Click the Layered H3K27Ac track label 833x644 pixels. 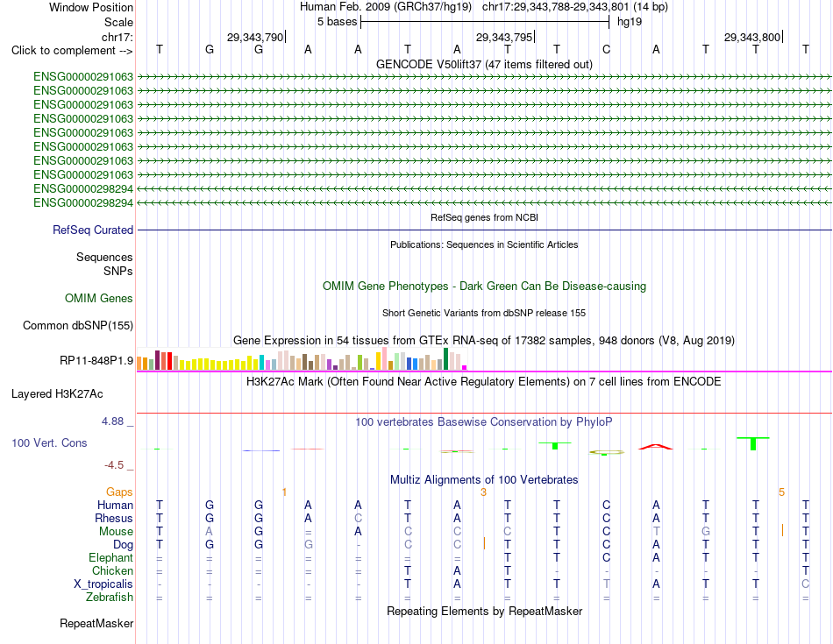click(x=57, y=394)
